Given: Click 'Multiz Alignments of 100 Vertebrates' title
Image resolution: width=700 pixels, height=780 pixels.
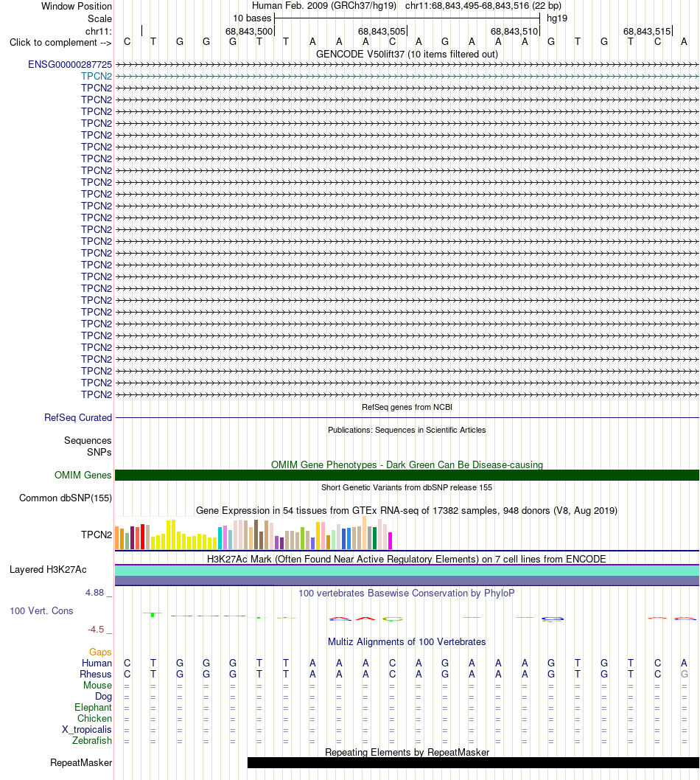Looking at the screenshot, I should [407, 641].
